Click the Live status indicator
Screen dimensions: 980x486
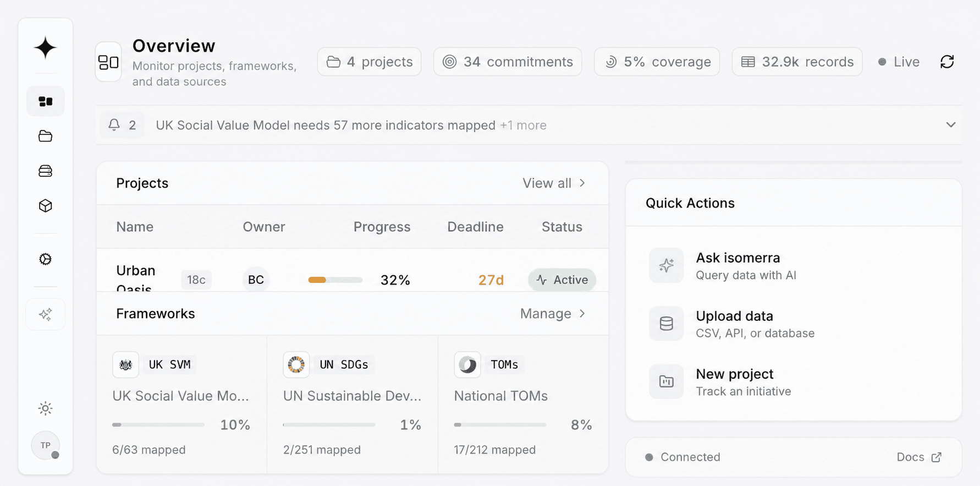click(x=899, y=62)
